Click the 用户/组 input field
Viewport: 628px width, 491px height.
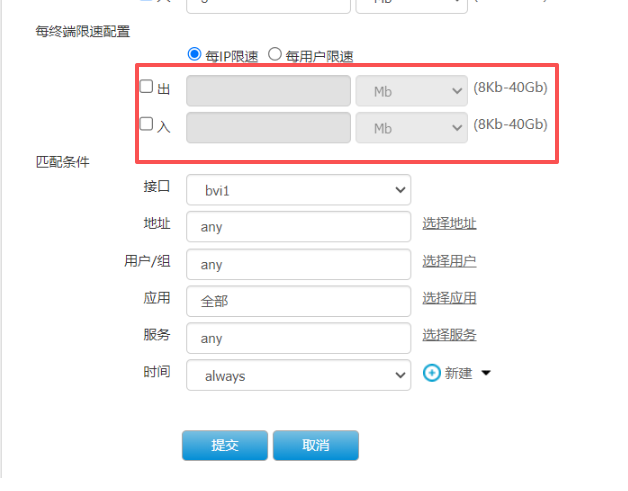298,264
